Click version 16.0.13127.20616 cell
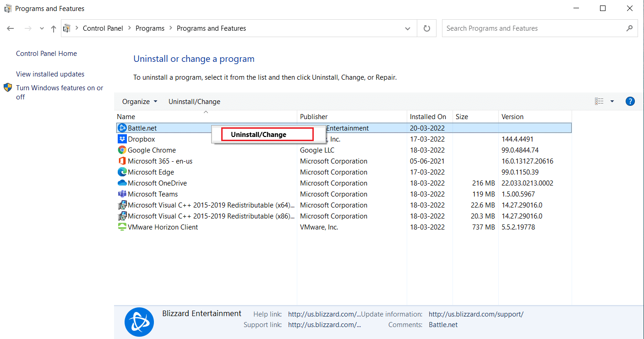 pyautogui.click(x=527, y=161)
